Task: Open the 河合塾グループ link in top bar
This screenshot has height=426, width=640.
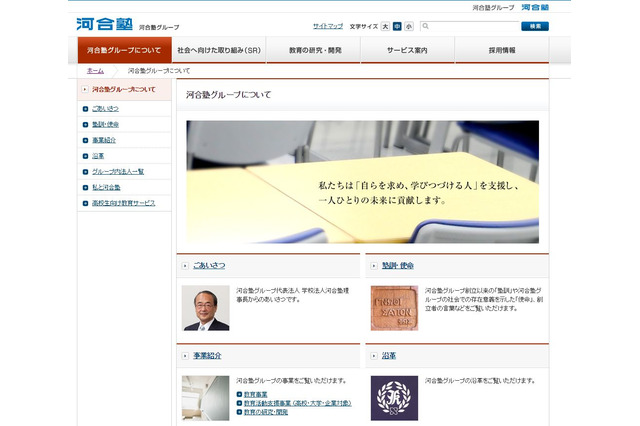Action: click(x=493, y=8)
